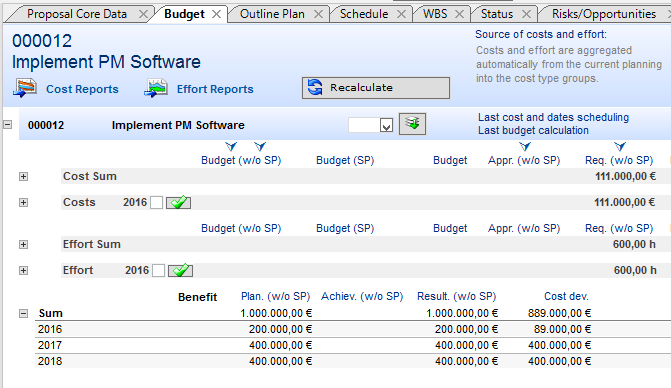Screen dimensions: 671x388
Task: Expand the Effort Sum row
Action: pos(24,244)
